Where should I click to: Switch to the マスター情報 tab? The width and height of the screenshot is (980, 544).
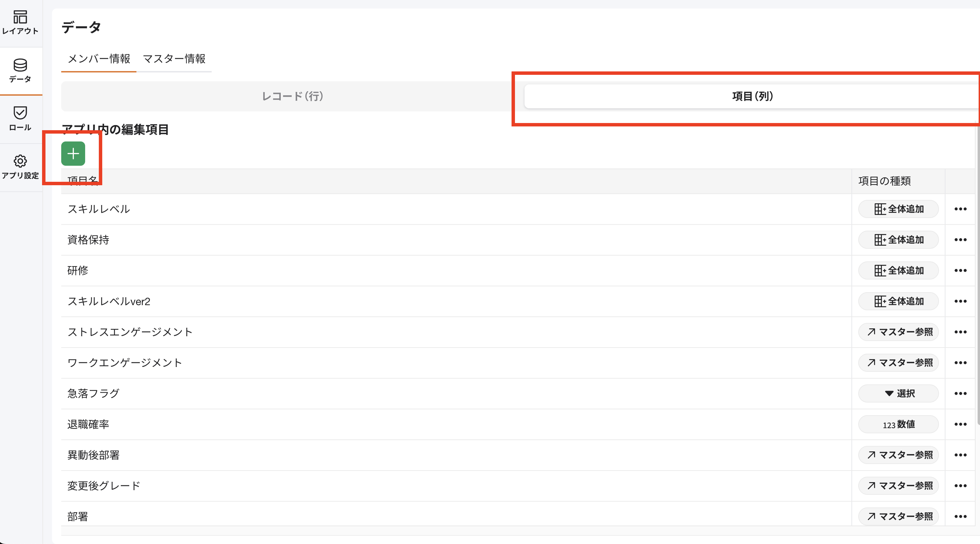(174, 58)
